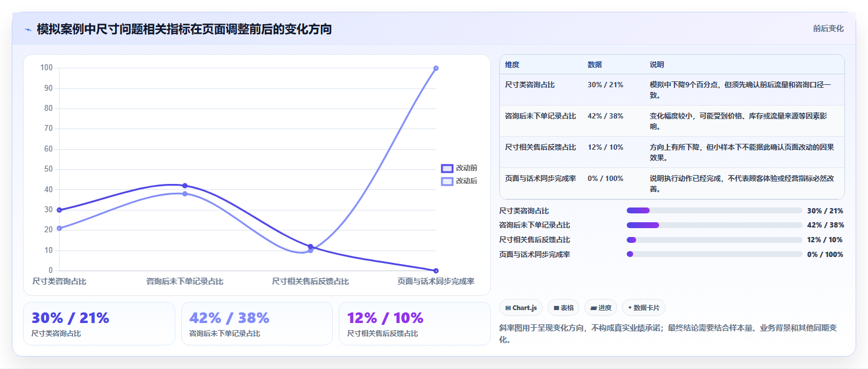Toggle the 改动后 legend series
Screen dimensions: 868x369
pos(459,181)
